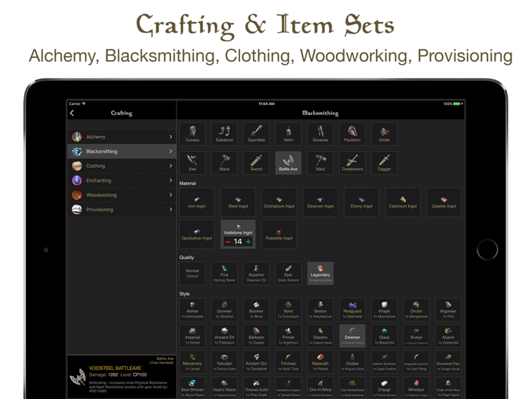Screen dimensions: 532x399
Task: Select the Ancient Orc Cassiterite style
Action: [x=256, y=362]
